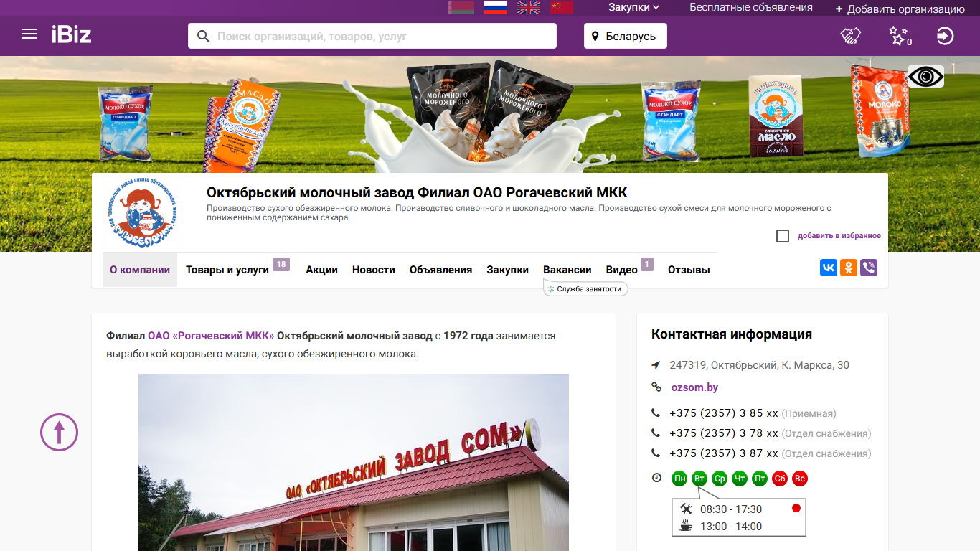980x551 pixels.
Task: Open the Новости tab
Action: coord(374,270)
